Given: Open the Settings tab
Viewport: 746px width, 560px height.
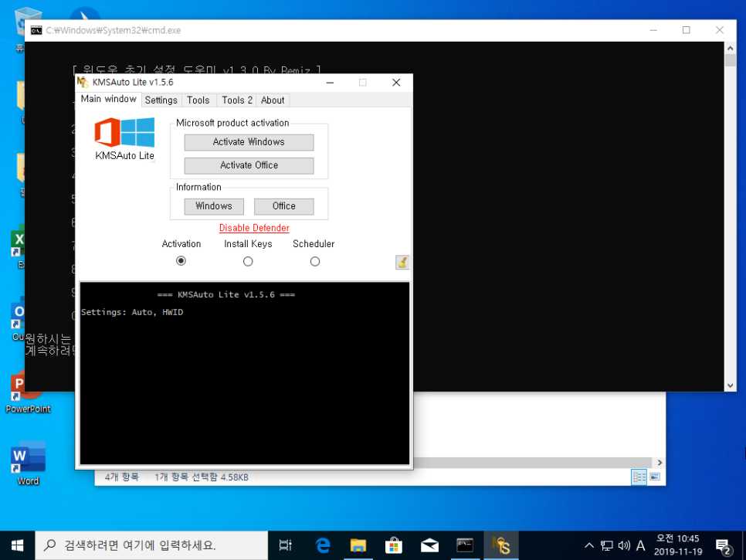Looking at the screenshot, I should tap(161, 100).
